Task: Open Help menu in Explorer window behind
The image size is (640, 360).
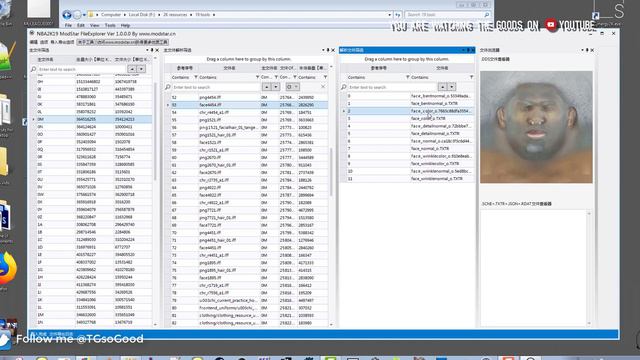Action: click(x=125, y=25)
